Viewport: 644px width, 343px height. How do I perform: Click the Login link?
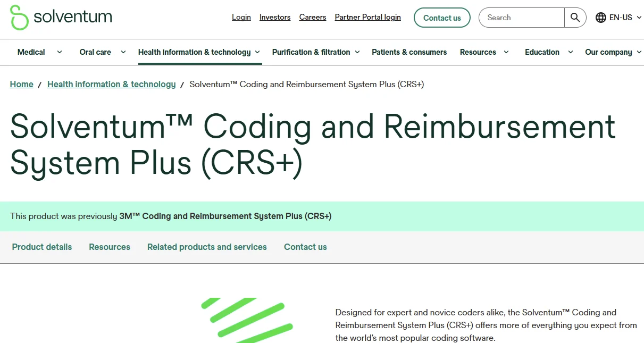coord(241,17)
